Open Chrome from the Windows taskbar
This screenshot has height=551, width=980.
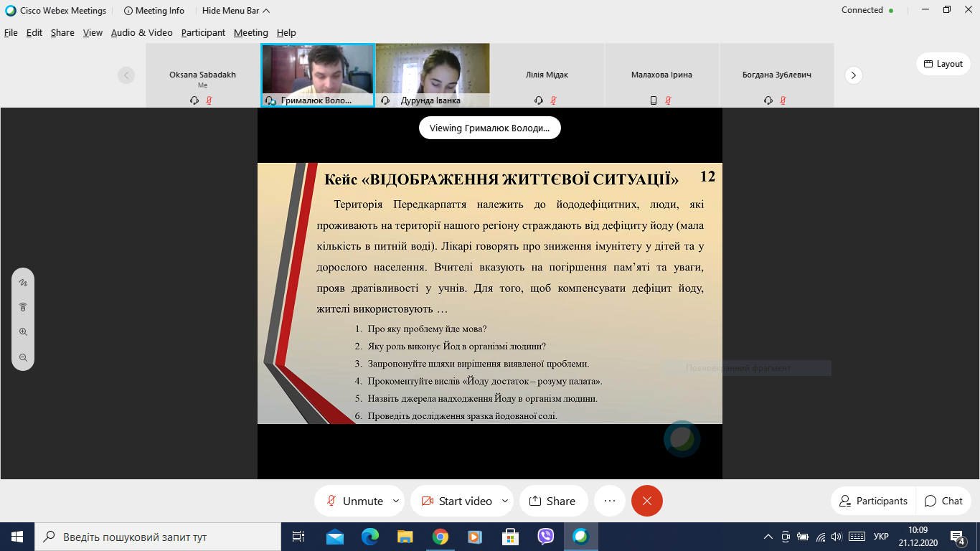440,537
